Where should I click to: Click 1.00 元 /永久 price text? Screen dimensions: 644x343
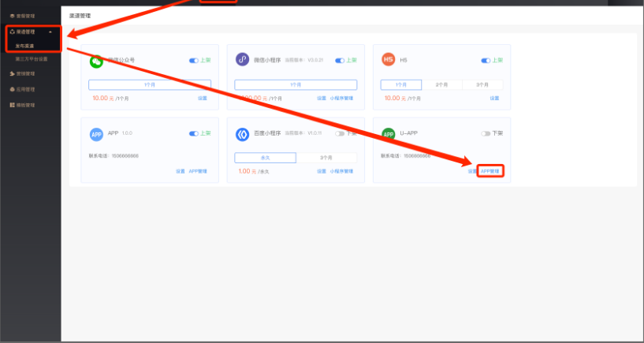click(253, 171)
